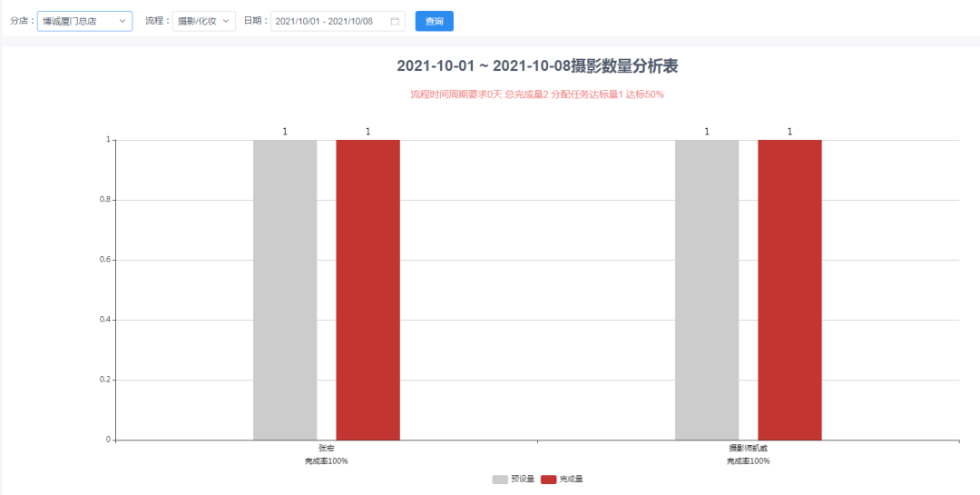
Task: Click the calendar icon in date field
Action: [x=395, y=21]
